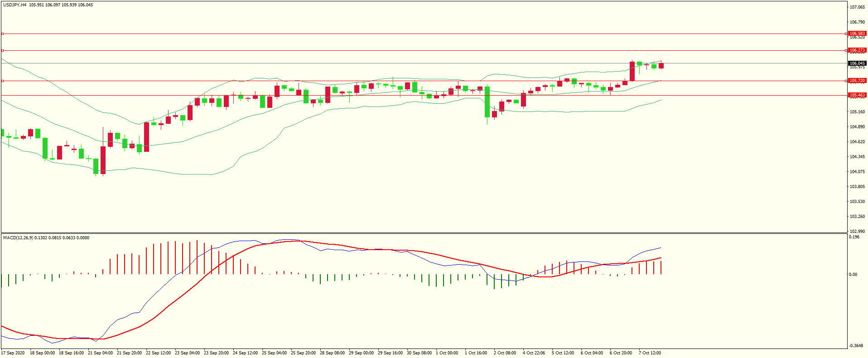Viewport: 868px width, 358px height.
Task: Click the 105.160 price scale value
Action: (857, 112)
